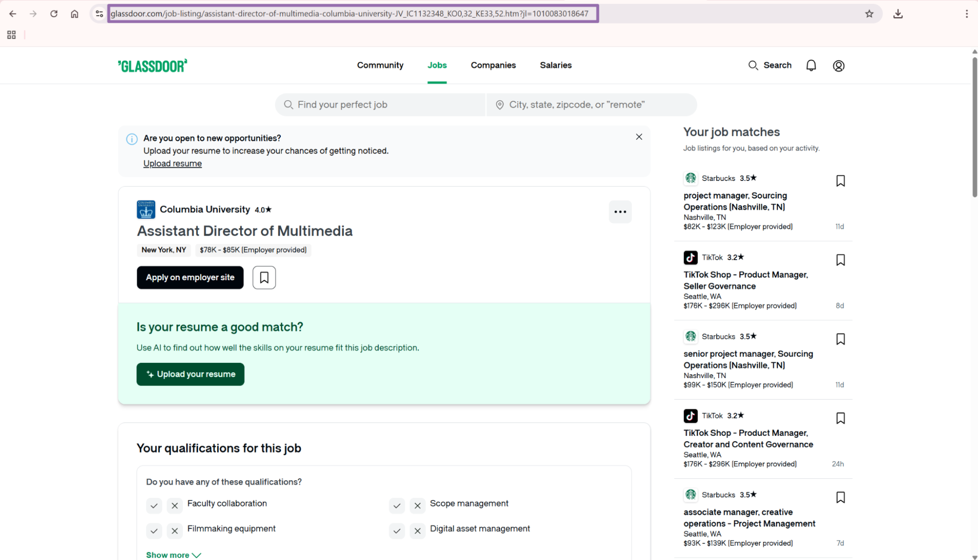The width and height of the screenshot is (978, 560).
Task: Reload the current page
Action: pos(54,14)
